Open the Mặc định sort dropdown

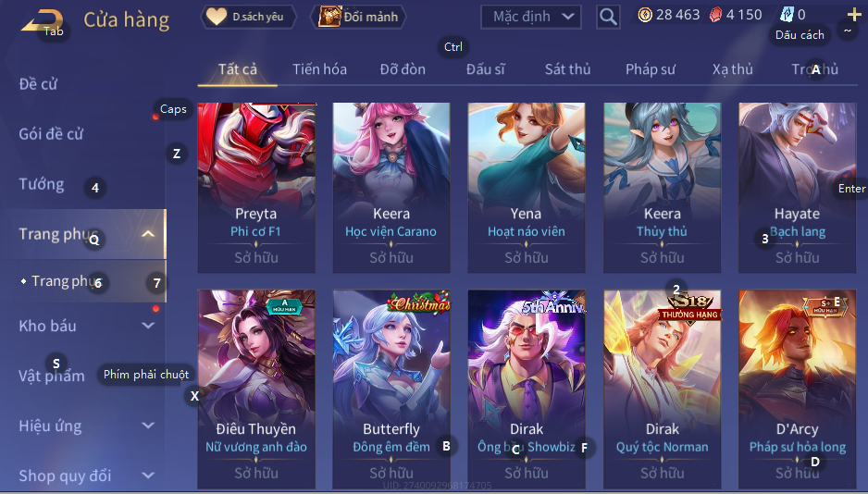pos(531,17)
